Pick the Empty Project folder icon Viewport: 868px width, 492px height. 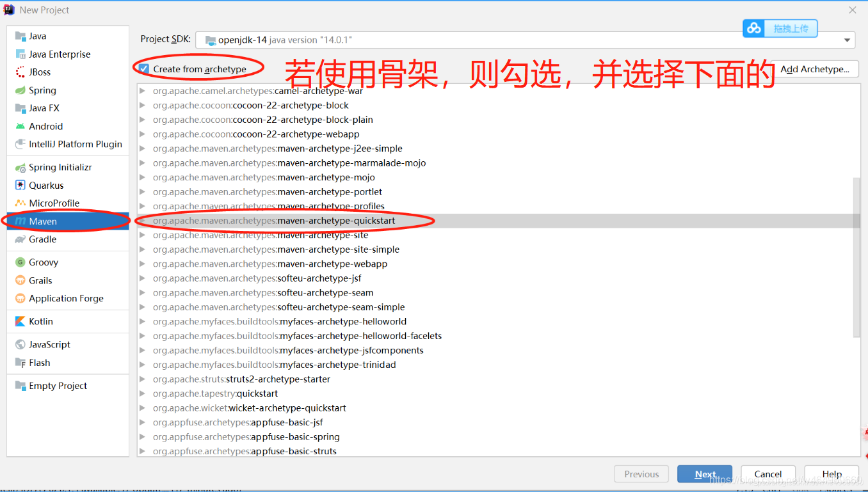20,386
